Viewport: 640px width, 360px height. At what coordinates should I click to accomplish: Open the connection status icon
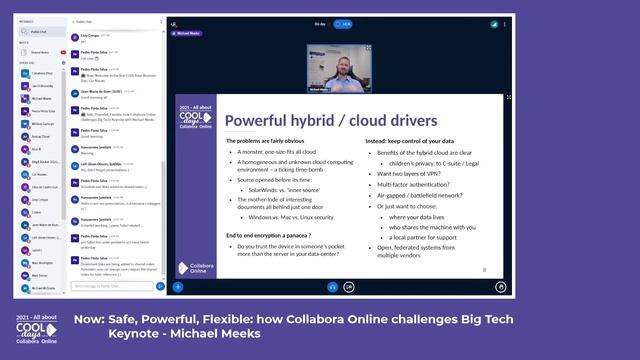(x=494, y=24)
